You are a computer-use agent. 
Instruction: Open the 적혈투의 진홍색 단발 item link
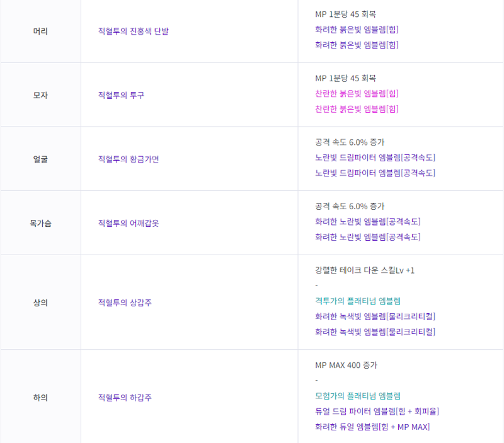point(134,31)
